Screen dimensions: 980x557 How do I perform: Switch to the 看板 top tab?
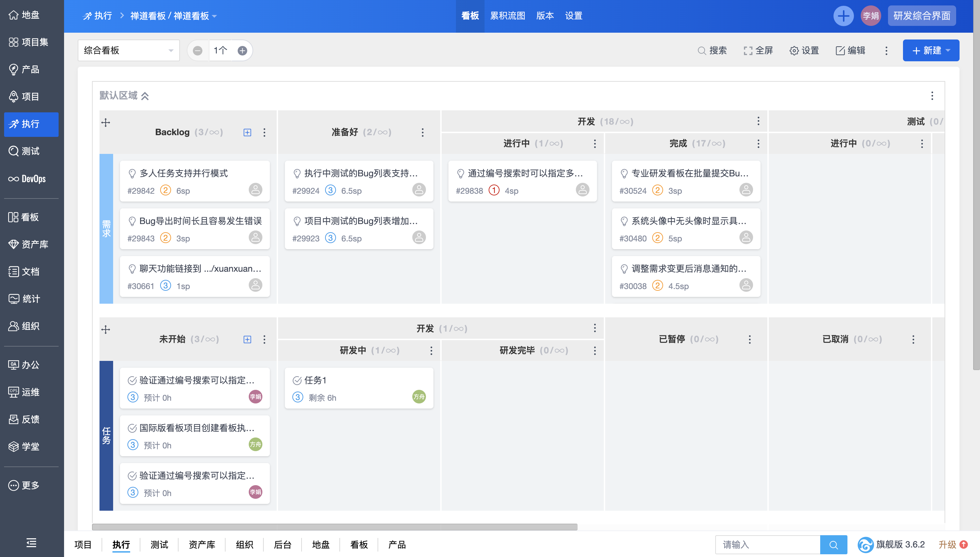[470, 16]
